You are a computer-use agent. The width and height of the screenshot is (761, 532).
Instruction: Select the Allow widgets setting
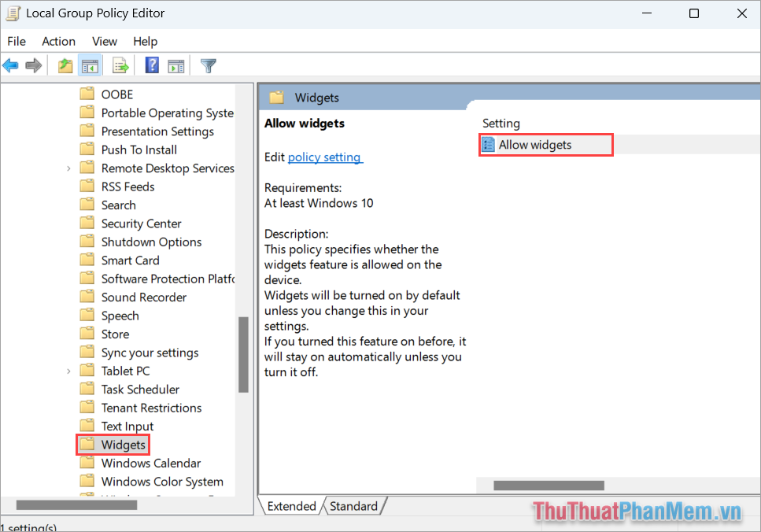535,145
